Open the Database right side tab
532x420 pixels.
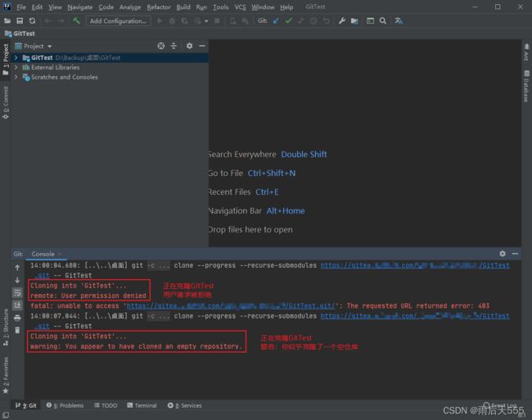tap(526, 86)
